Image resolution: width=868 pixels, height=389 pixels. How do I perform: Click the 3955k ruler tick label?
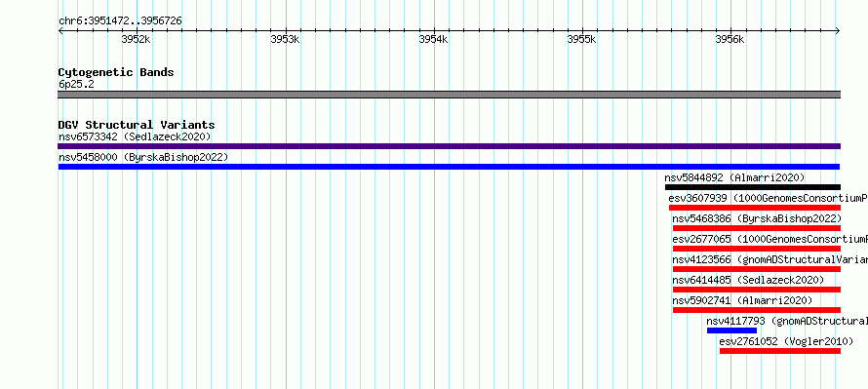click(x=581, y=39)
